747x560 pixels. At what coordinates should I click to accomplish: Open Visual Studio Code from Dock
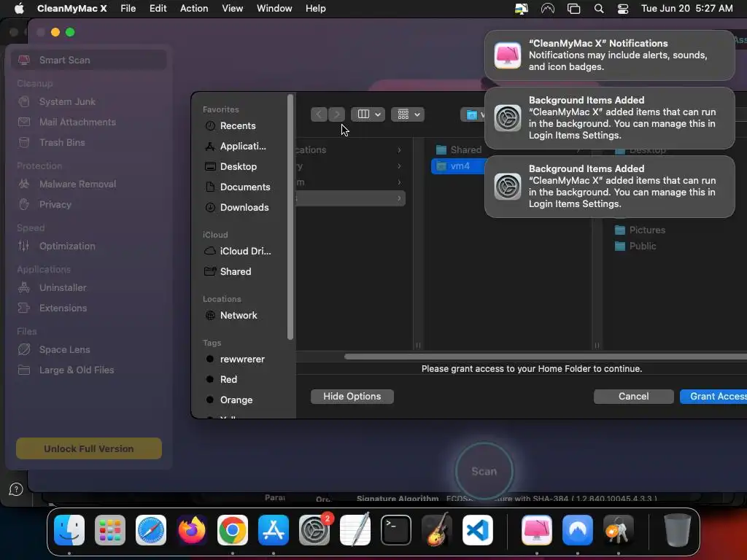tap(478, 530)
